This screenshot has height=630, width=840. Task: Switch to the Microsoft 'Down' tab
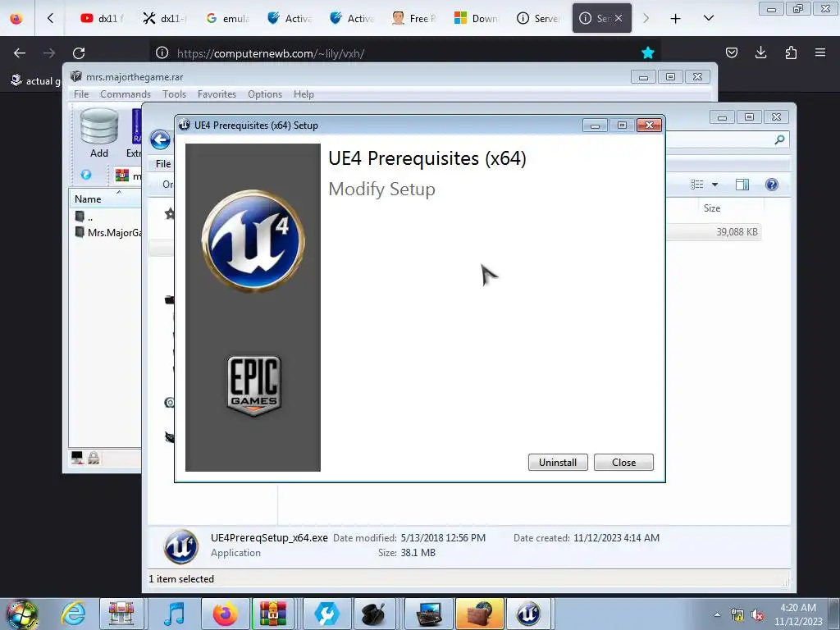476,18
